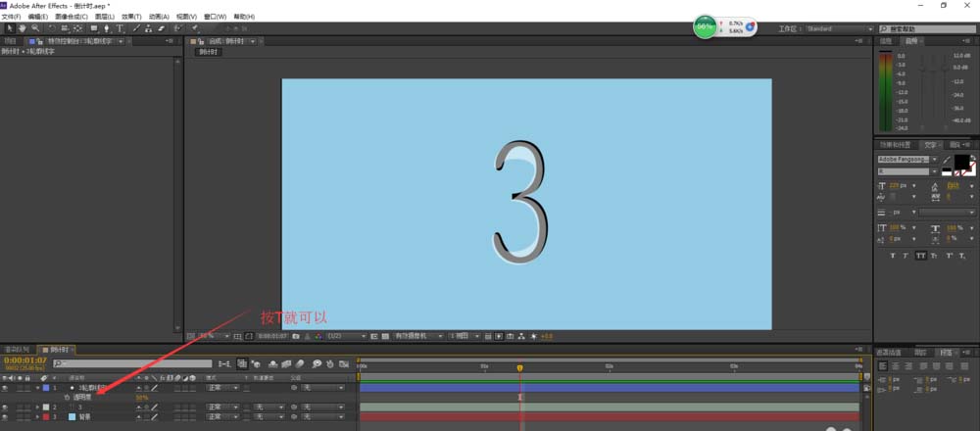The height and width of the screenshot is (431, 980).
Task: Toggle Small Caps text style
Action: click(x=934, y=256)
